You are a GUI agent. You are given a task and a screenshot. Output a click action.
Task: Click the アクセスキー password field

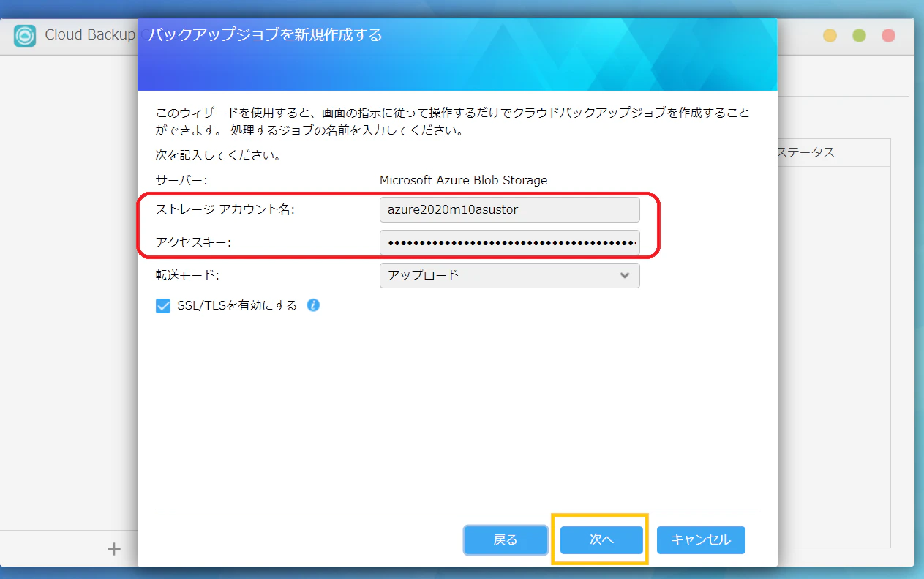pyautogui.click(x=509, y=242)
